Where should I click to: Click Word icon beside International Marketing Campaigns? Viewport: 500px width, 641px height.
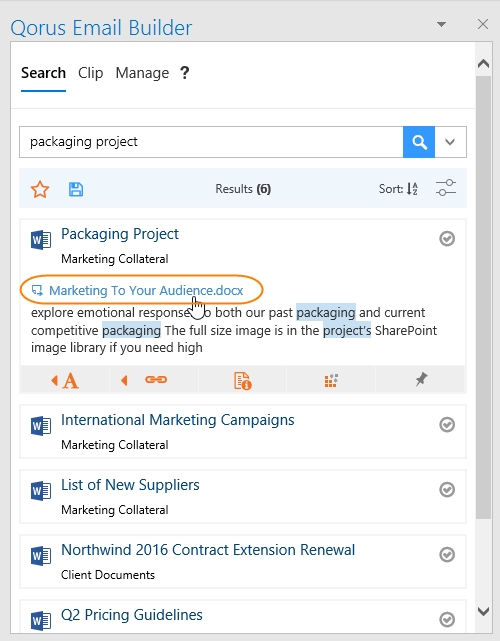(41, 426)
